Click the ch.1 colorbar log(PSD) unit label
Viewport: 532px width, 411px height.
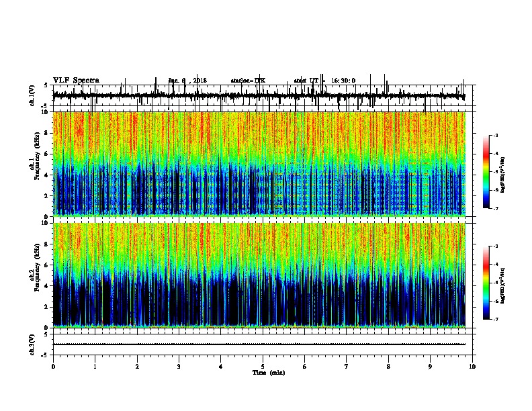point(503,175)
